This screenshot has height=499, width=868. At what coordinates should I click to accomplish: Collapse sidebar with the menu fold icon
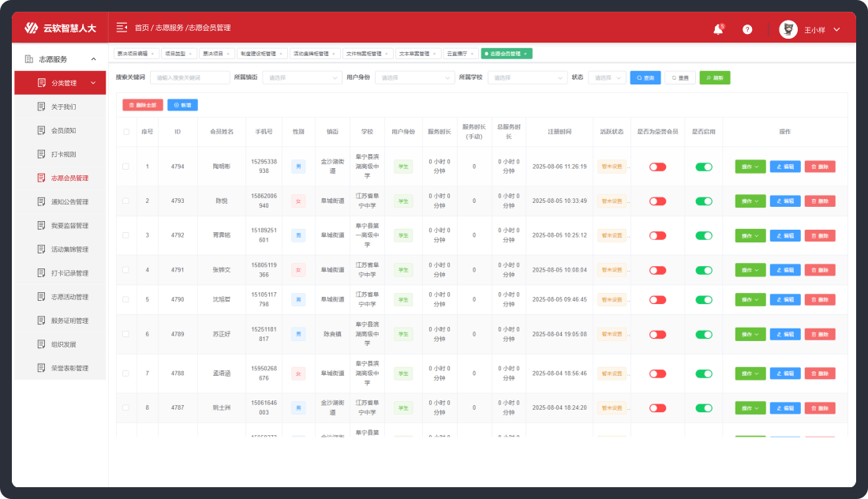[122, 28]
